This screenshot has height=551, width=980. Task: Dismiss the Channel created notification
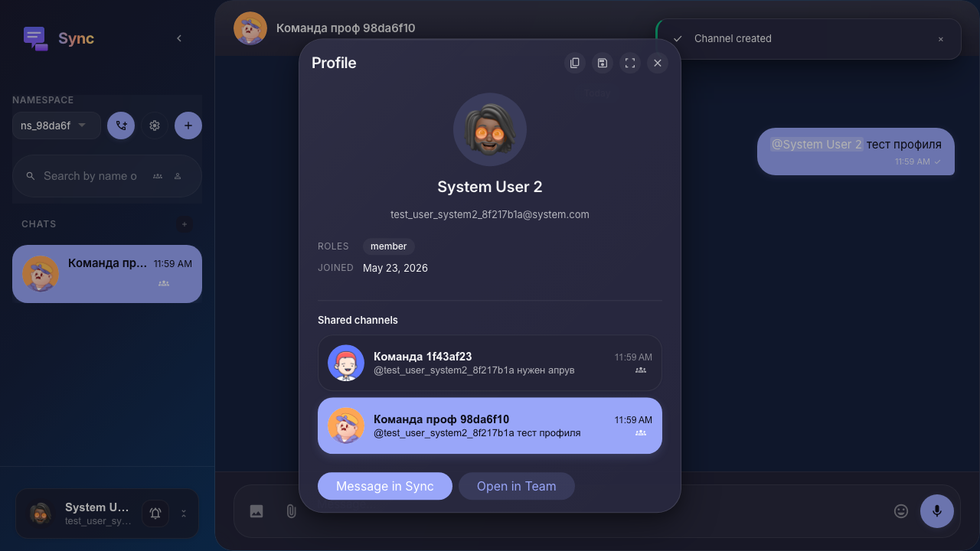(x=941, y=39)
